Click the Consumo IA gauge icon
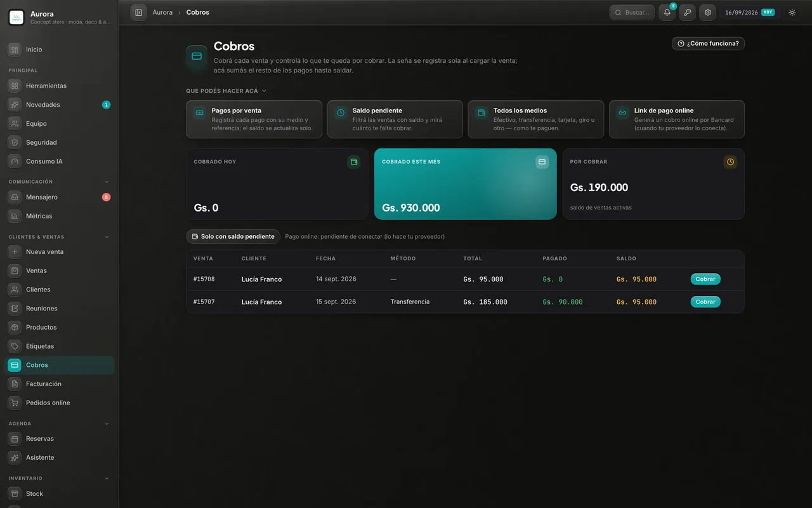Image resolution: width=812 pixels, height=508 pixels. pos(15,161)
